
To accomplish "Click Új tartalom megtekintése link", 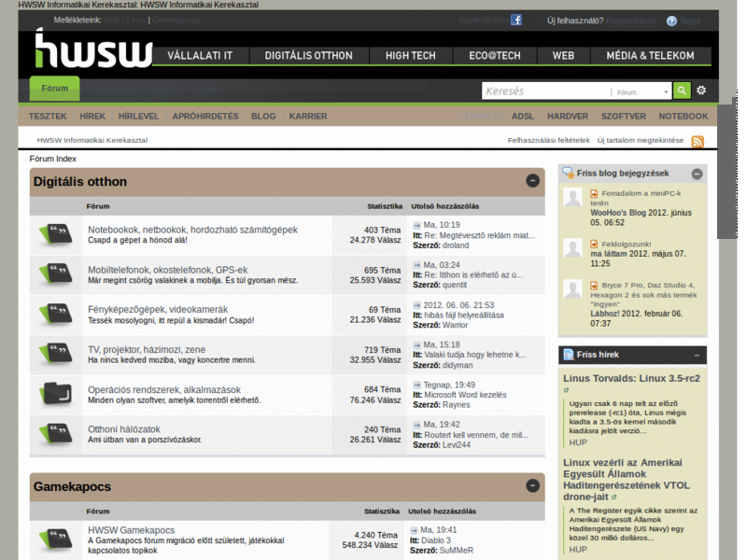I will (x=641, y=140).
